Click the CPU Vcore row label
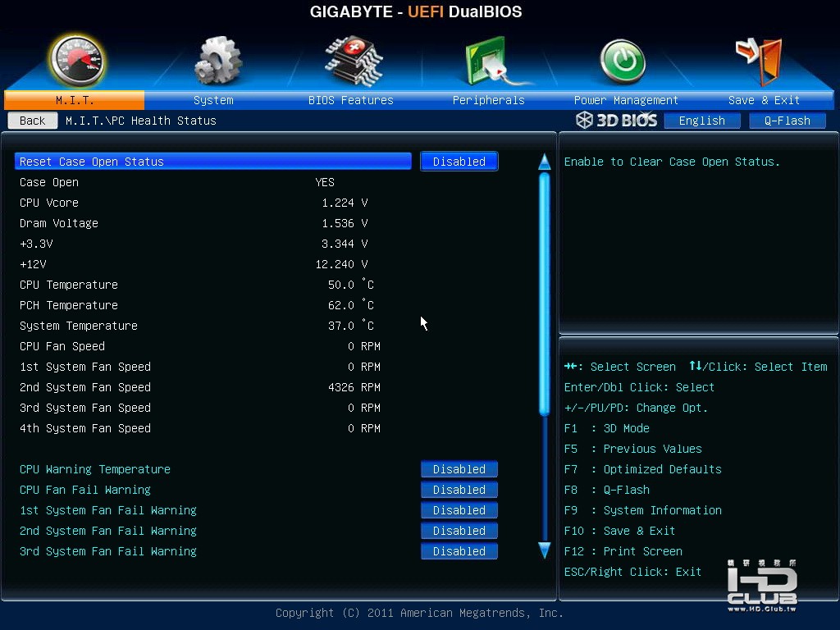 coord(48,203)
